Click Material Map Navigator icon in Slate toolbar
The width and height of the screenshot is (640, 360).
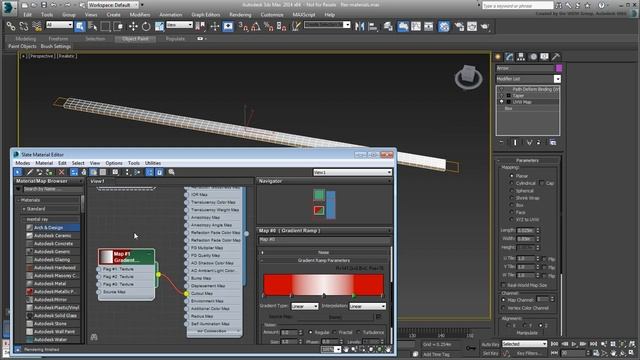pos(150,172)
